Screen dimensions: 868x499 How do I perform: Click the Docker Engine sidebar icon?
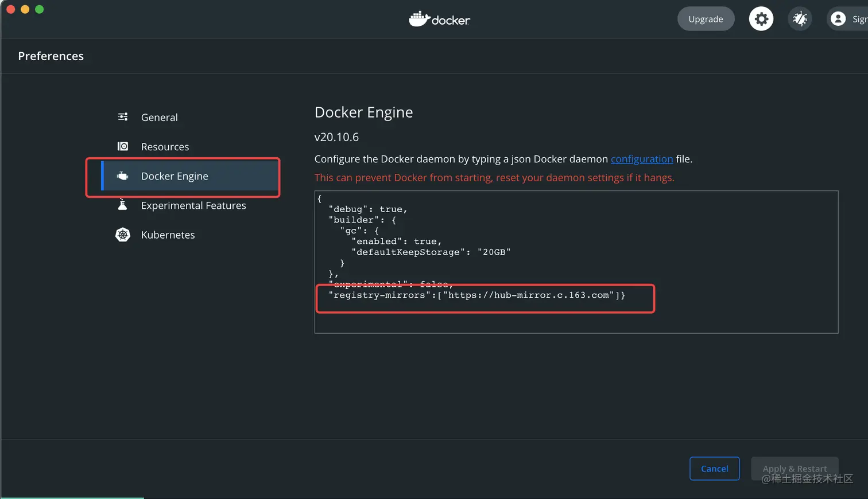pos(123,176)
